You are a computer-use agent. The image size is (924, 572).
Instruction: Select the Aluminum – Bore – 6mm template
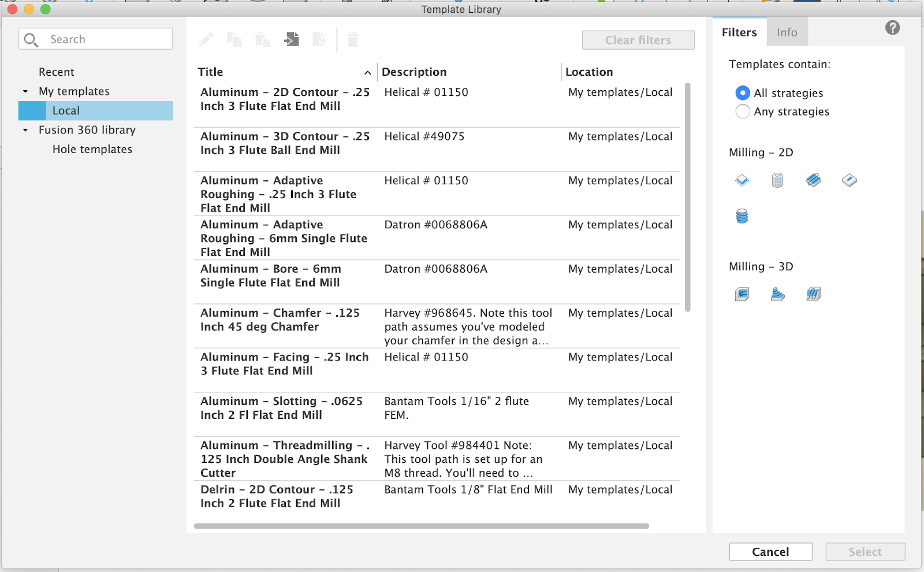coord(437,282)
